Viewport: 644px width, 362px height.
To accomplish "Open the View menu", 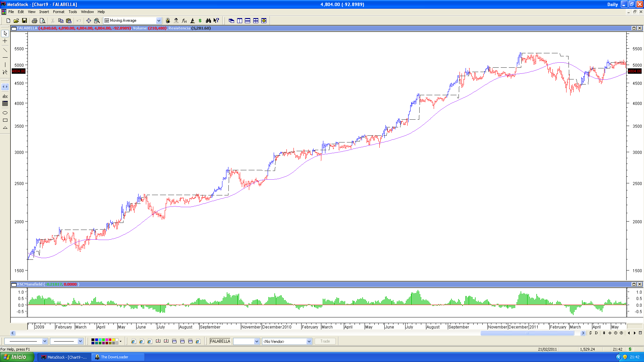I will coord(32,12).
